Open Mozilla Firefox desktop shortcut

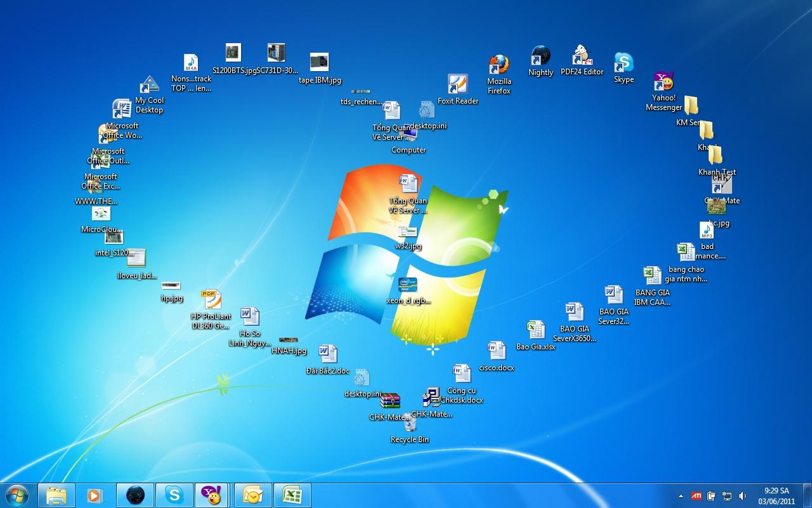pos(499,65)
